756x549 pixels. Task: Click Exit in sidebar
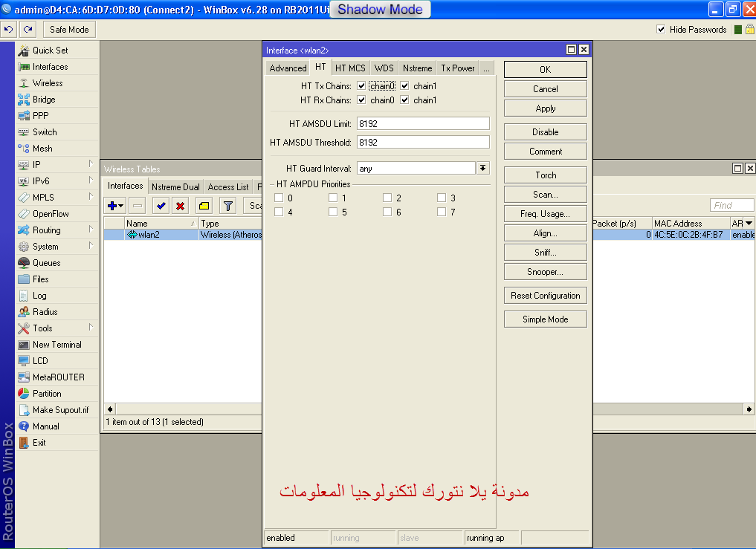pyautogui.click(x=39, y=443)
